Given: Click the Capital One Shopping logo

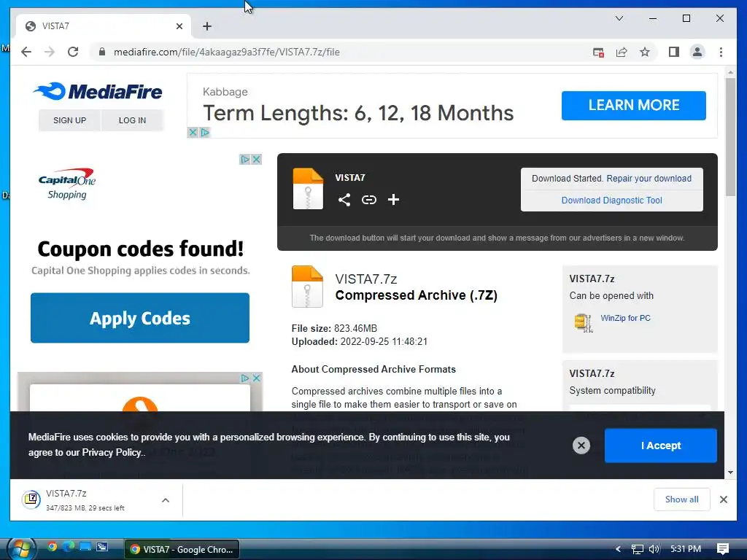Looking at the screenshot, I should coord(67,184).
